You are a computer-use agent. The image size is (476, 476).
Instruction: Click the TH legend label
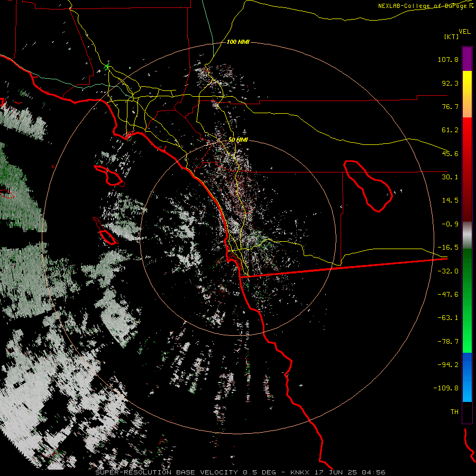click(454, 412)
